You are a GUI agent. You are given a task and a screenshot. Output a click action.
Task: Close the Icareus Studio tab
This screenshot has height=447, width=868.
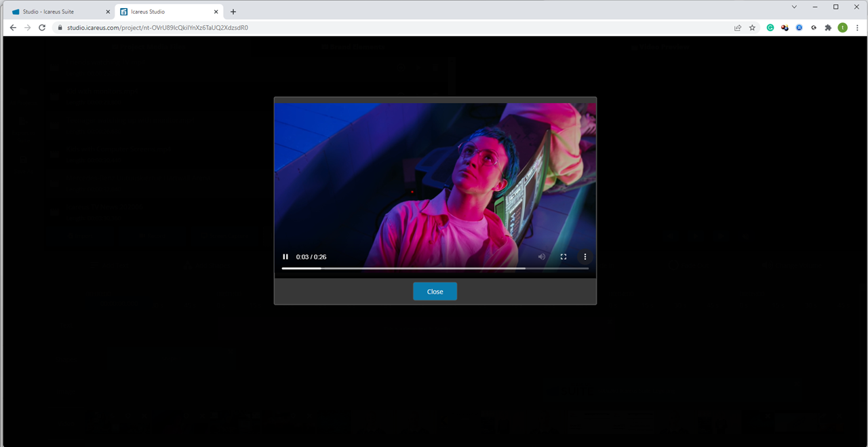coord(216,12)
